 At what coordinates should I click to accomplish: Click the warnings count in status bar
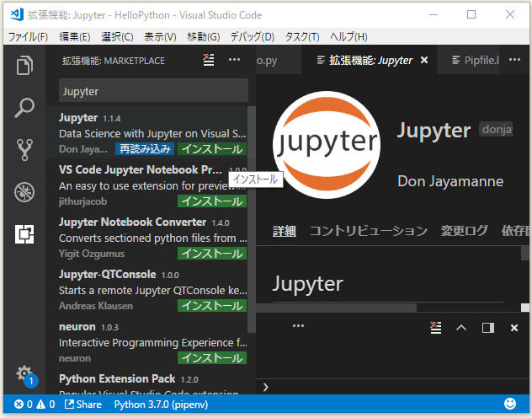(45, 405)
